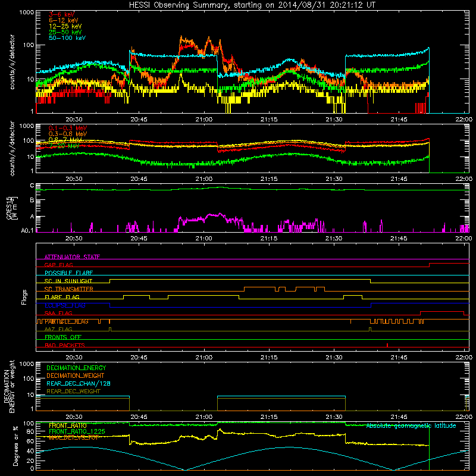Select the FLARE_FLAG label
Viewport: 476px width, 476px height.
click(x=62, y=297)
